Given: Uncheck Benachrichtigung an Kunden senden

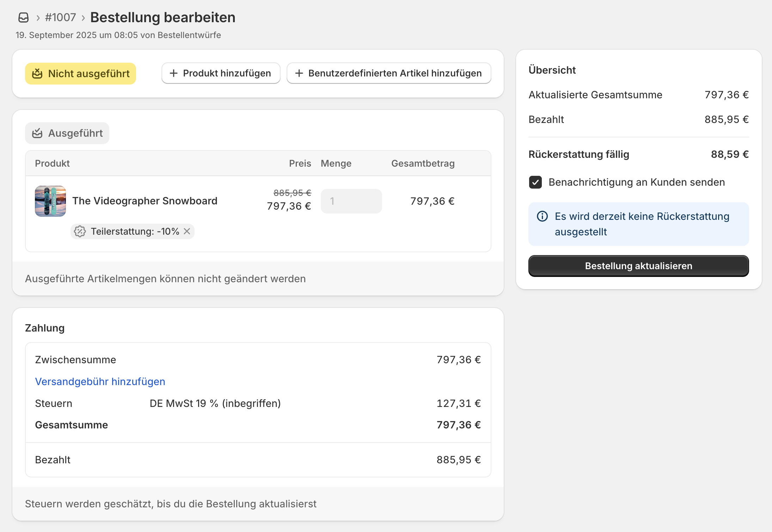Looking at the screenshot, I should point(535,182).
